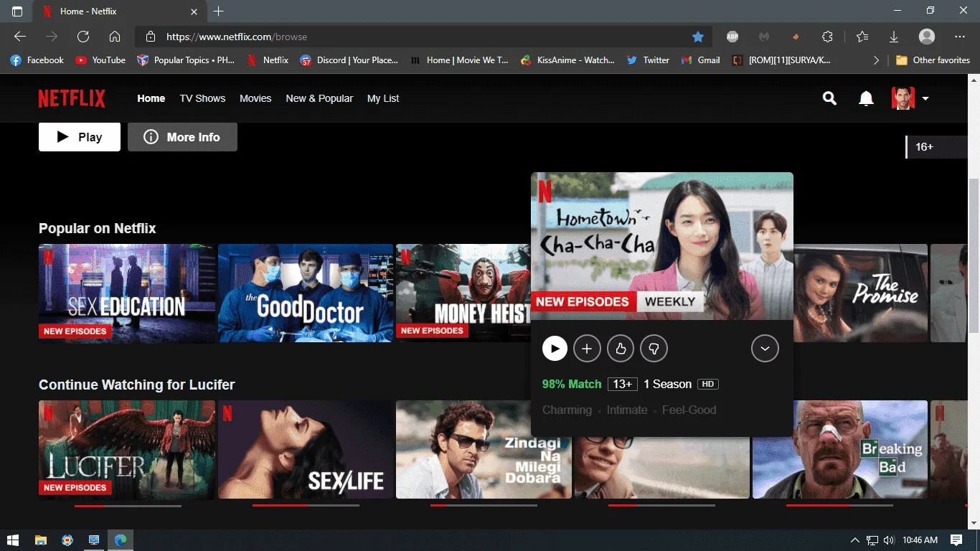
Task: Click the Sex/Life progress bar
Action: pyautogui.click(x=306, y=506)
